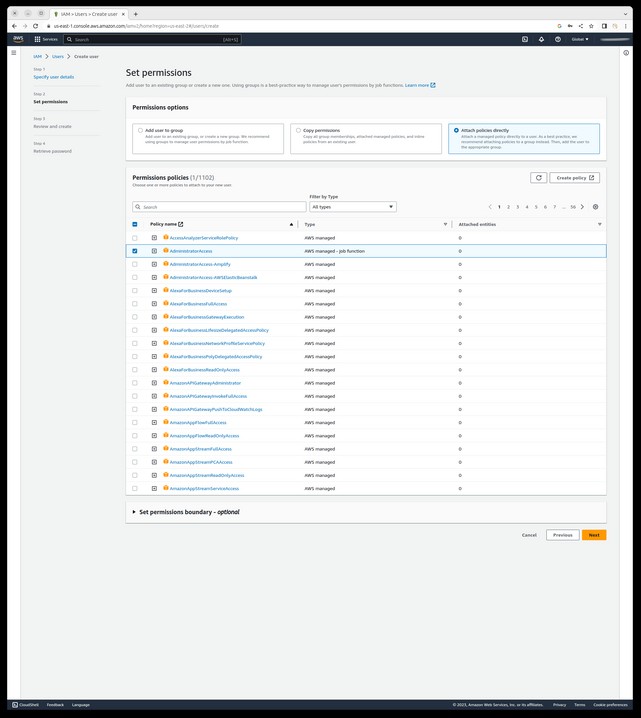The width and height of the screenshot is (641, 718).
Task: Click the Previous button
Action: (563, 535)
